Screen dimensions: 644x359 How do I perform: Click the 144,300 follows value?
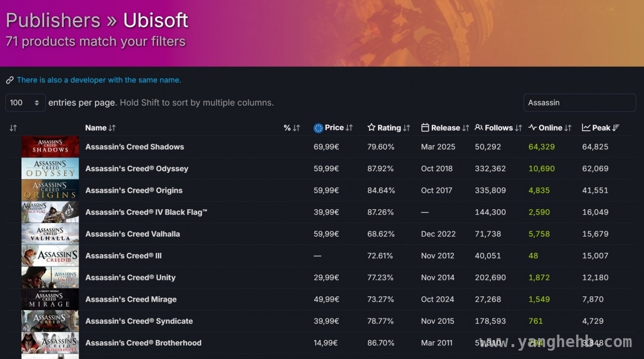(x=490, y=212)
